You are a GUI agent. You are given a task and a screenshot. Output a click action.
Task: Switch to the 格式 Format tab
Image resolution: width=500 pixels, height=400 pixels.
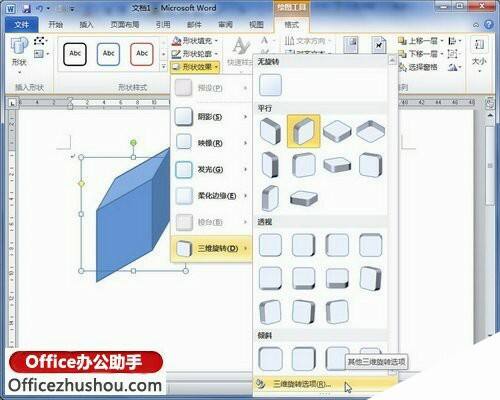(x=292, y=25)
